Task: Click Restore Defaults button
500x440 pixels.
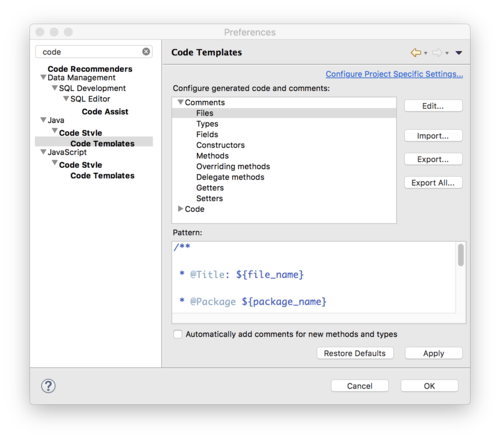Action: tap(355, 353)
